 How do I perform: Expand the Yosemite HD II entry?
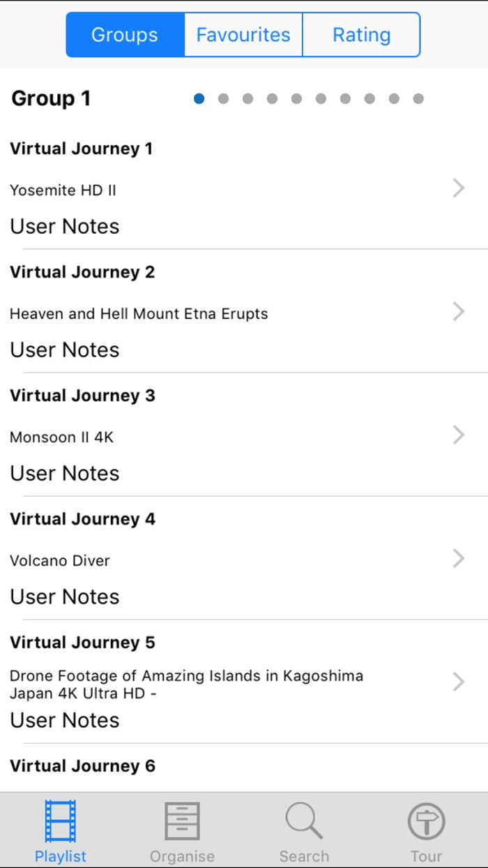tap(458, 188)
